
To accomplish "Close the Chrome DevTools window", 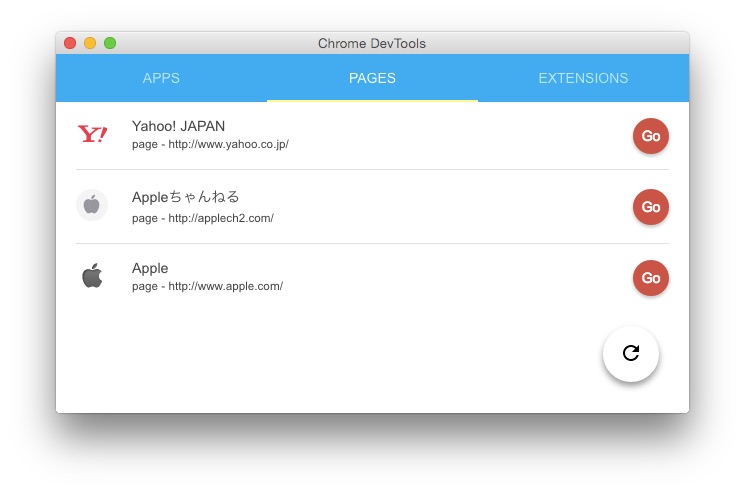I will tap(70, 43).
